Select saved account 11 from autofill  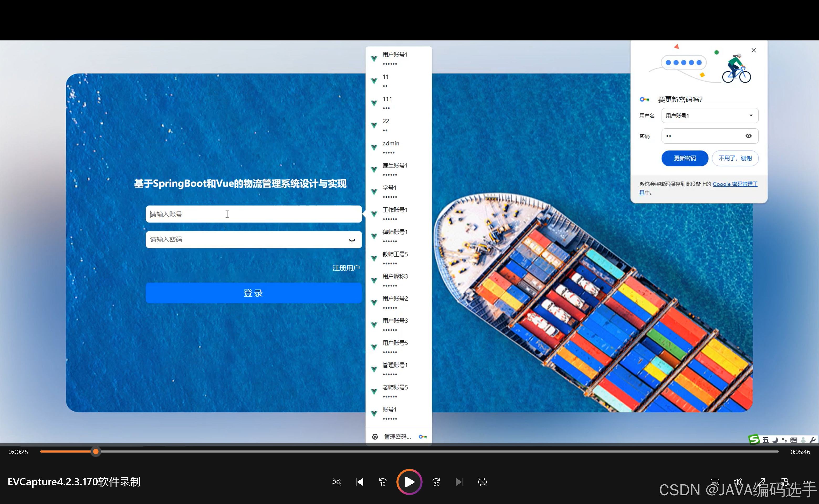pyautogui.click(x=399, y=81)
